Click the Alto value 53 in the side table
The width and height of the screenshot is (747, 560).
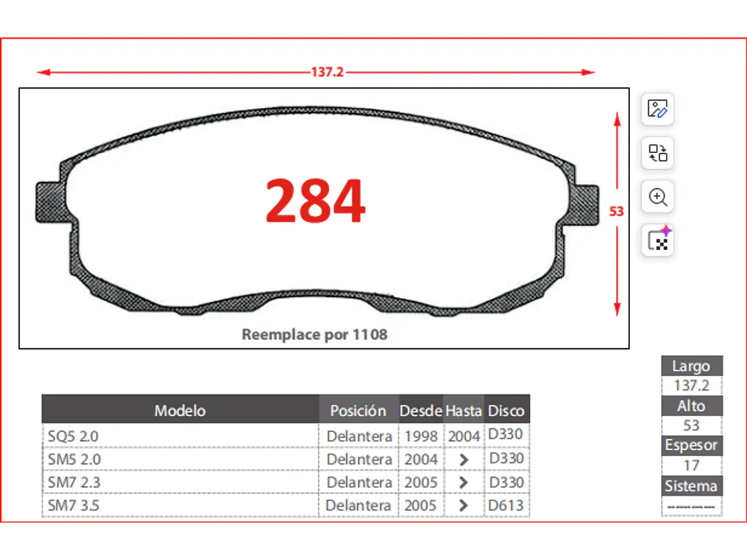point(691,425)
